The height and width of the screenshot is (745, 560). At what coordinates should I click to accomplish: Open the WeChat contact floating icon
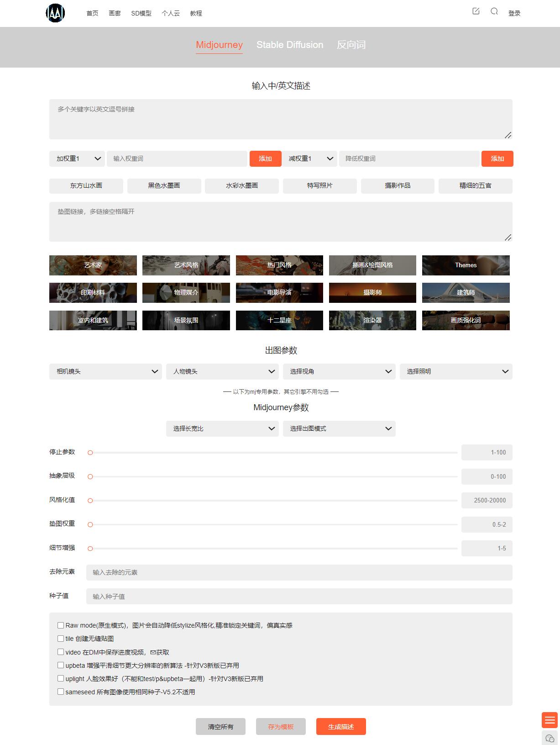[550, 738]
